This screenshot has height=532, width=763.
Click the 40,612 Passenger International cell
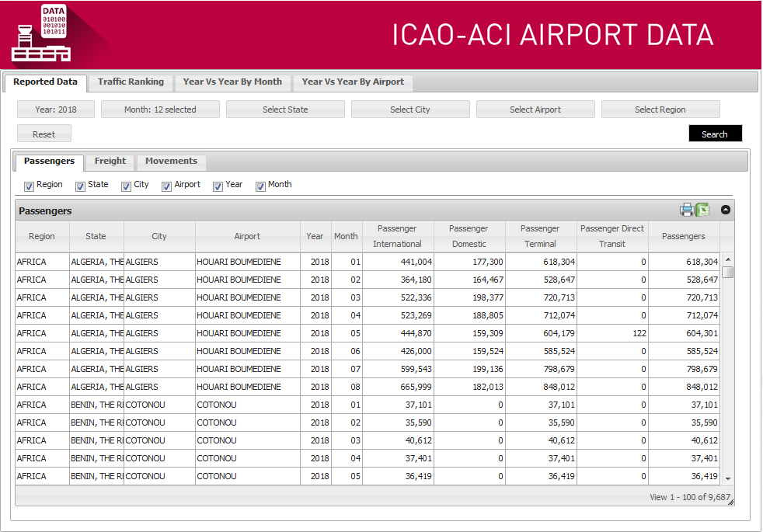pyautogui.click(x=398, y=440)
